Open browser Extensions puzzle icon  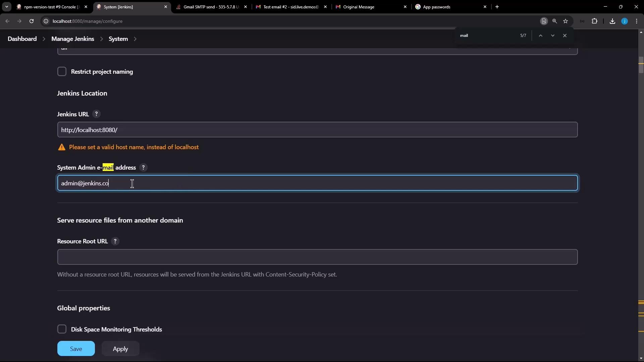coord(594,21)
